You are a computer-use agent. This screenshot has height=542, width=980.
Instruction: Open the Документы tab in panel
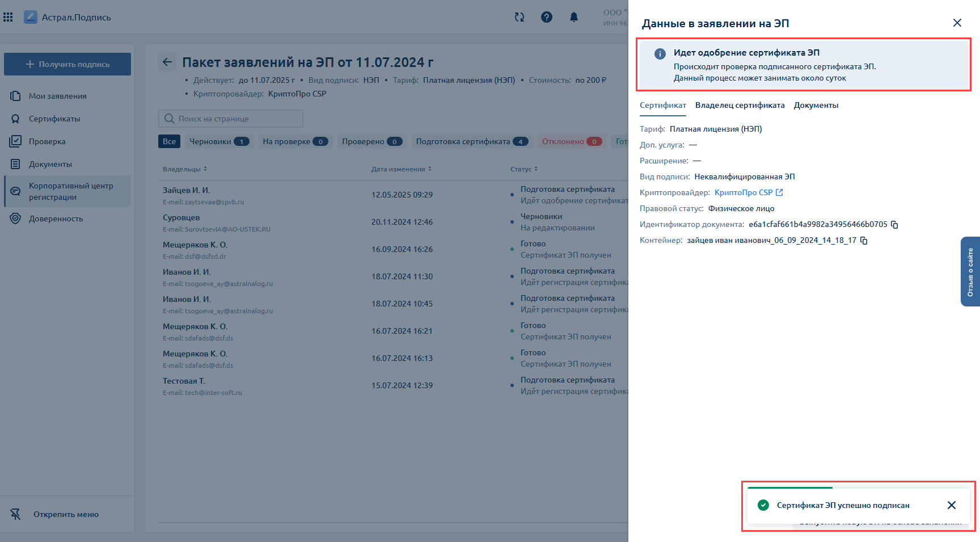tap(816, 106)
